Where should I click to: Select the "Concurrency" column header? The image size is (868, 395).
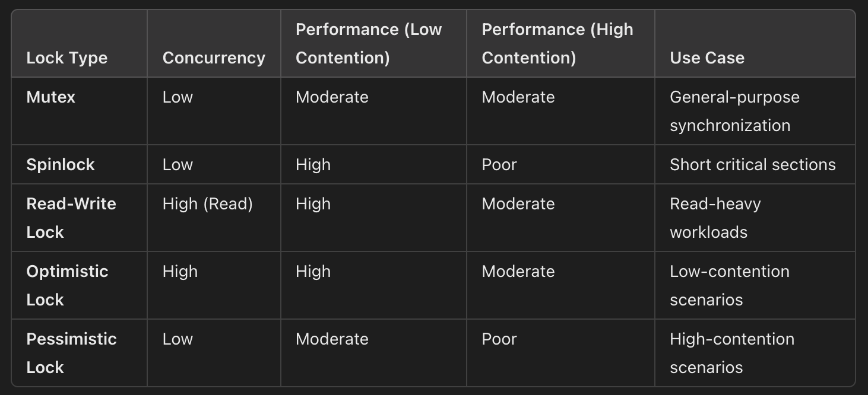tap(214, 58)
